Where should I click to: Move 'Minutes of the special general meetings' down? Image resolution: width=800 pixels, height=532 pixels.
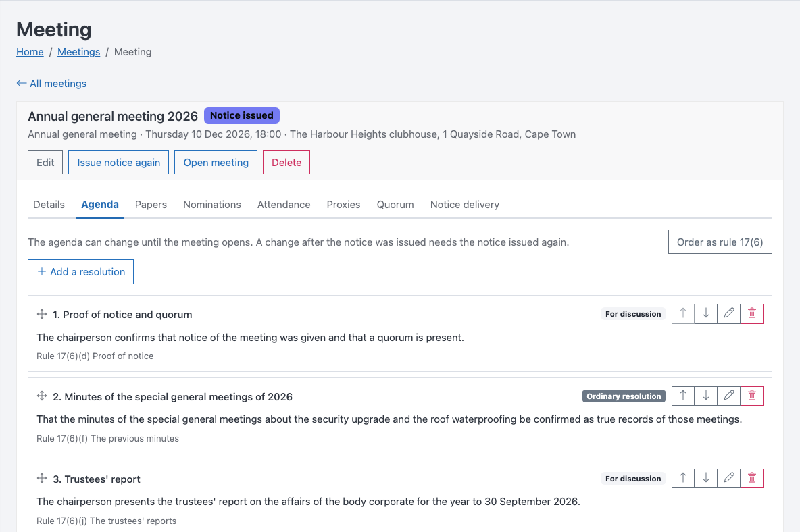click(x=706, y=396)
